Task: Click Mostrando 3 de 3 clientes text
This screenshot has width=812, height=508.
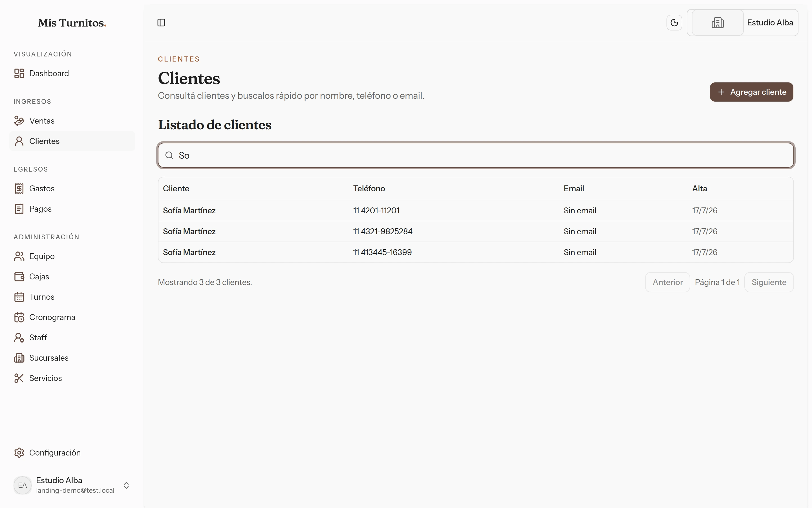Action: 205,282
